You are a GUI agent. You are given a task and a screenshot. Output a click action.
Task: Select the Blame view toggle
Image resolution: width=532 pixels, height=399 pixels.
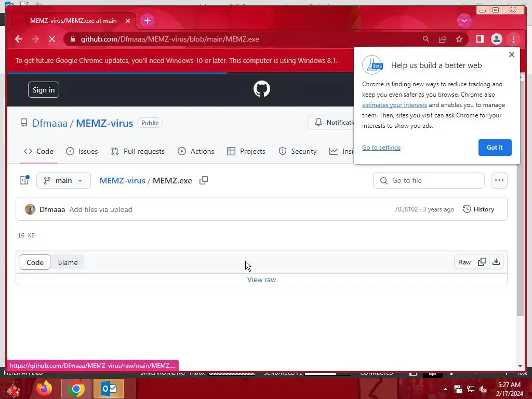point(68,262)
